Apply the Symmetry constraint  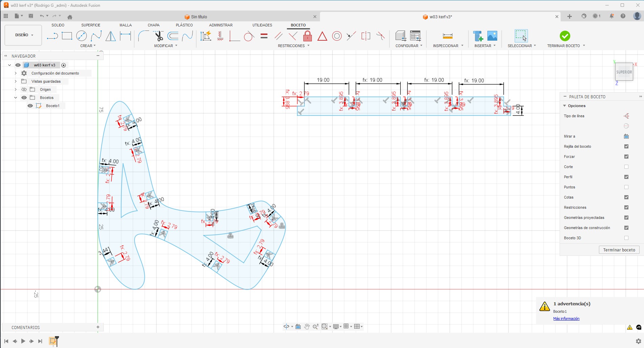(366, 36)
